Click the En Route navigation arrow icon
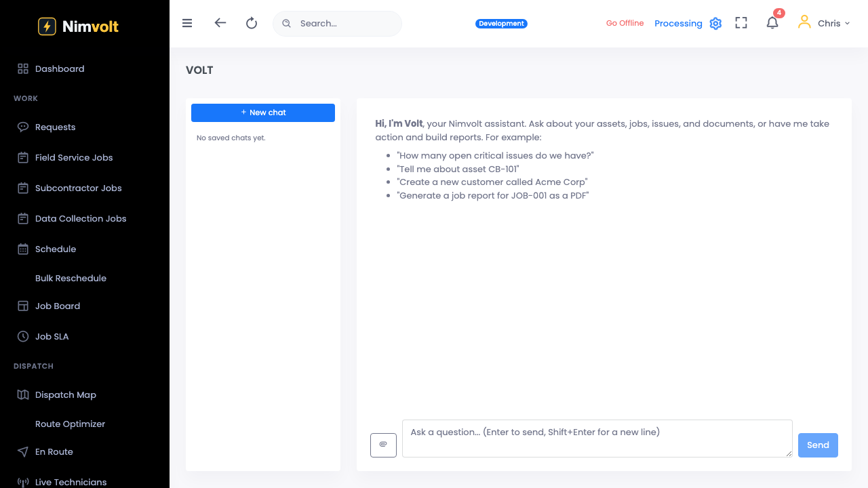The height and width of the screenshot is (488, 868). click(x=23, y=451)
